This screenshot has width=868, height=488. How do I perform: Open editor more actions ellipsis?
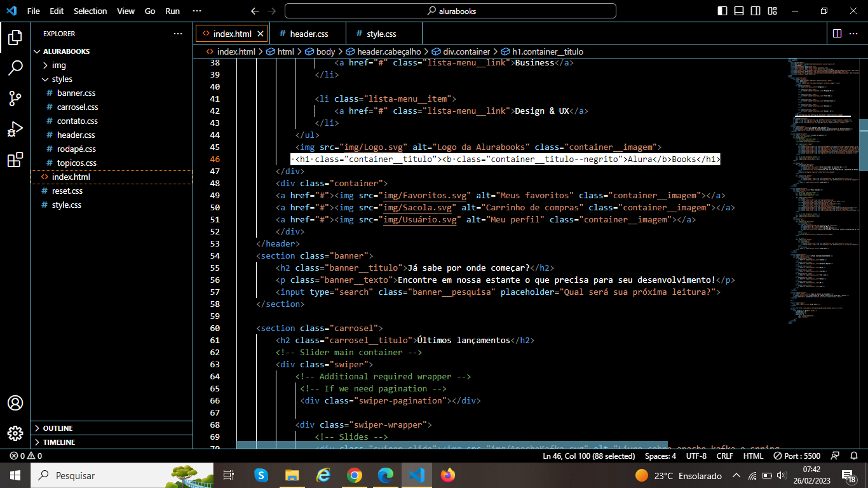[855, 33]
